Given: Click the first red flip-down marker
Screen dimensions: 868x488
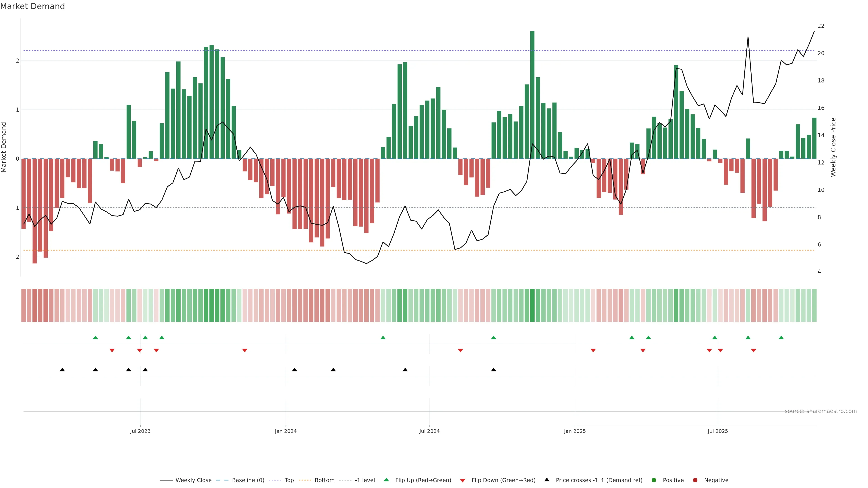Looking at the screenshot, I should point(112,351).
